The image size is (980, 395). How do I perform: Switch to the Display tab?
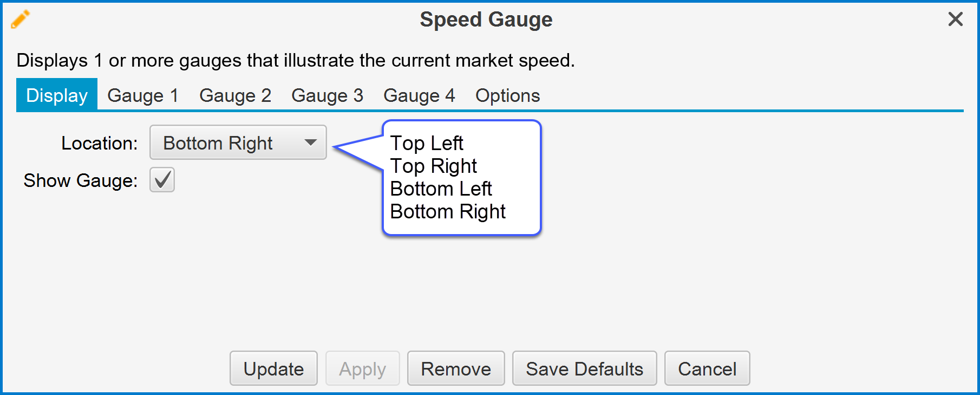(57, 95)
